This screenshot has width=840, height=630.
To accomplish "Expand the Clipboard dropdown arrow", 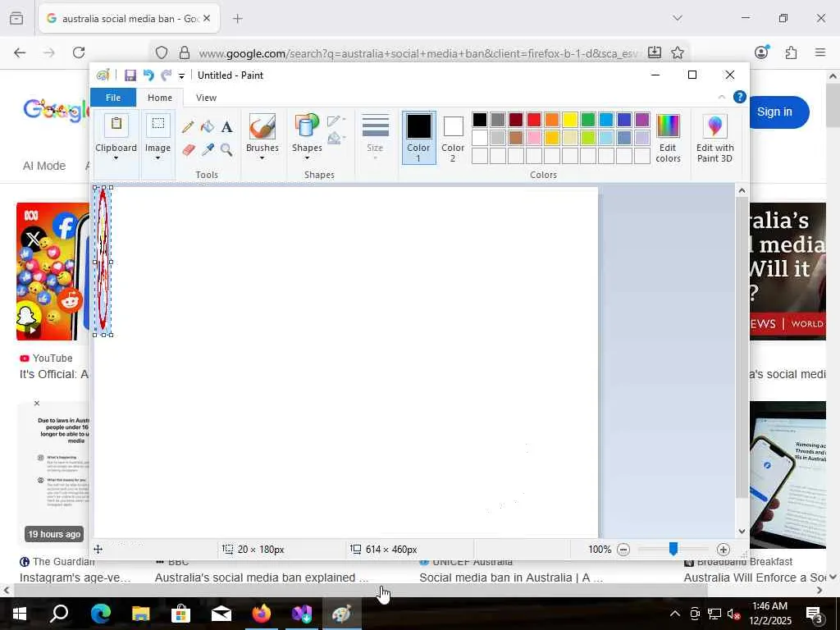I will pos(116,158).
